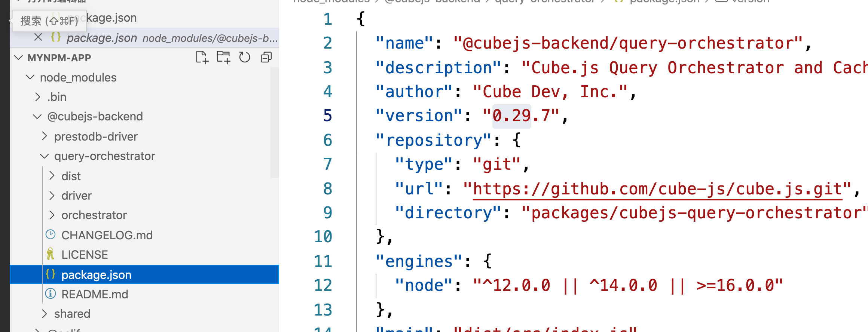Expand the driver folder

[x=52, y=195]
